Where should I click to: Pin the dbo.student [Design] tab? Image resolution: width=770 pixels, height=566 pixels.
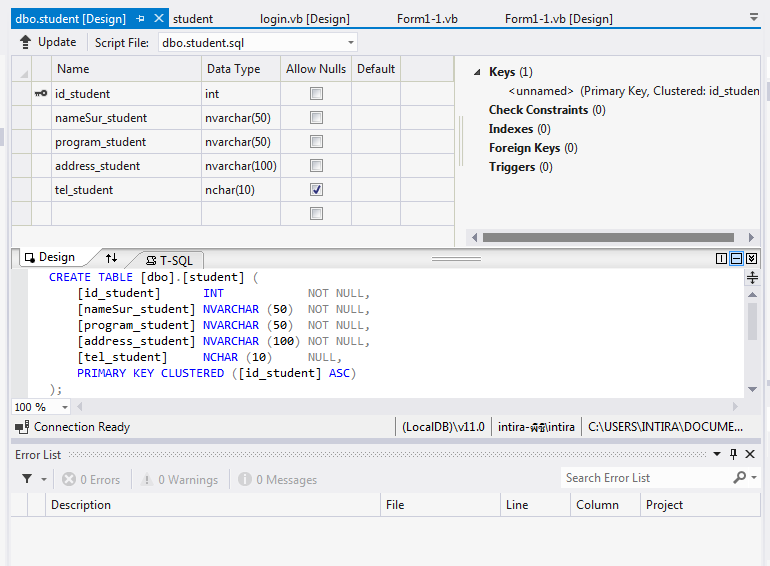(141, 19)
